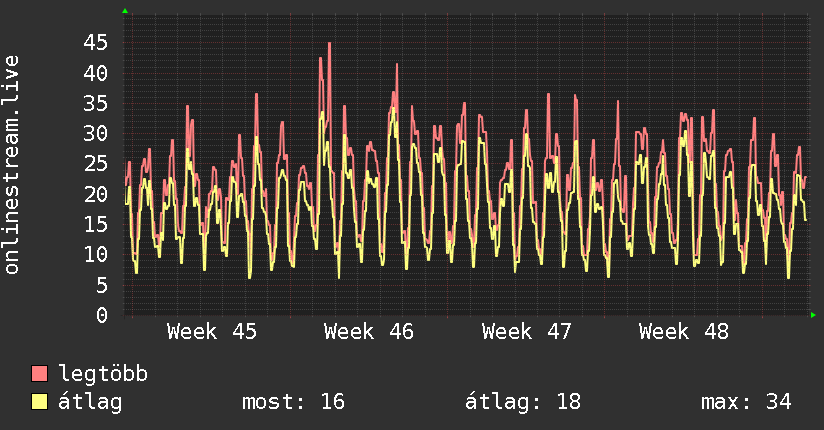Viewport: 824px width, 430px height.
Task: Select the legtöbb legend label
Action: tap(103, 374)
